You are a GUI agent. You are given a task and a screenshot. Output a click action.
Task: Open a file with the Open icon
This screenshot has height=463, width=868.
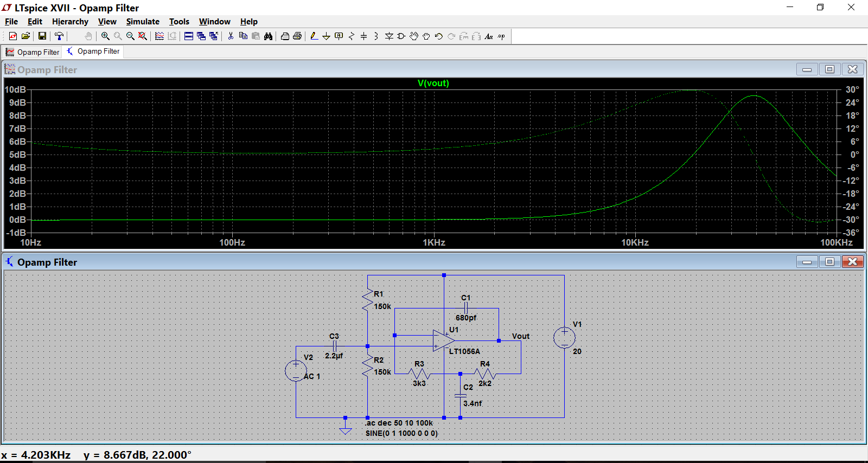[x=25, y=36]
